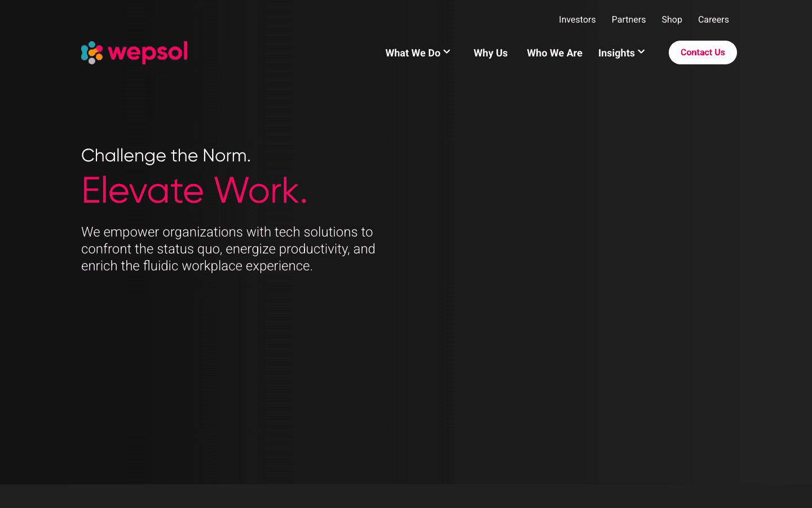Open the Insights menu item
This screenshot has height=508, width=812.
pyautogui.click(x=616, y=53)
